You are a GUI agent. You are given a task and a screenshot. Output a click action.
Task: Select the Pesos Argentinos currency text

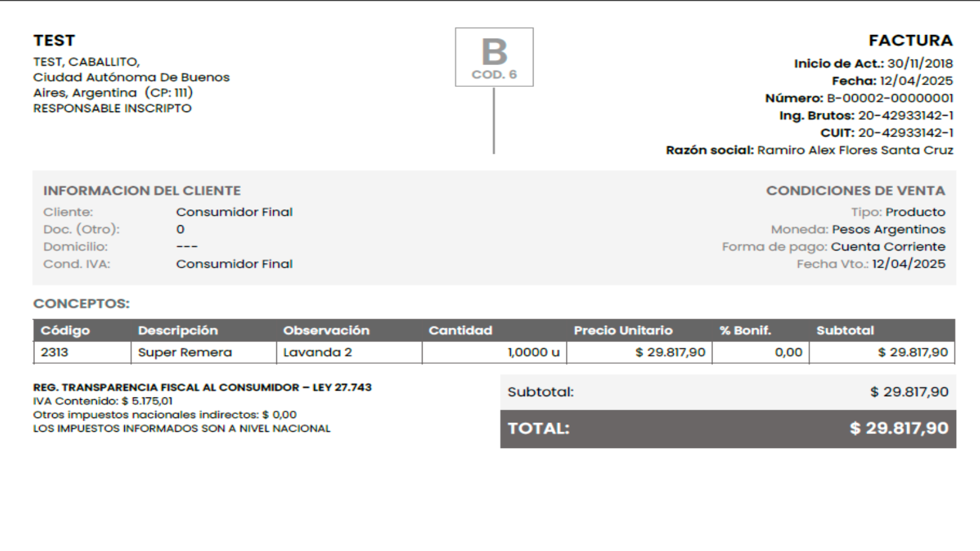pos(888,230)
